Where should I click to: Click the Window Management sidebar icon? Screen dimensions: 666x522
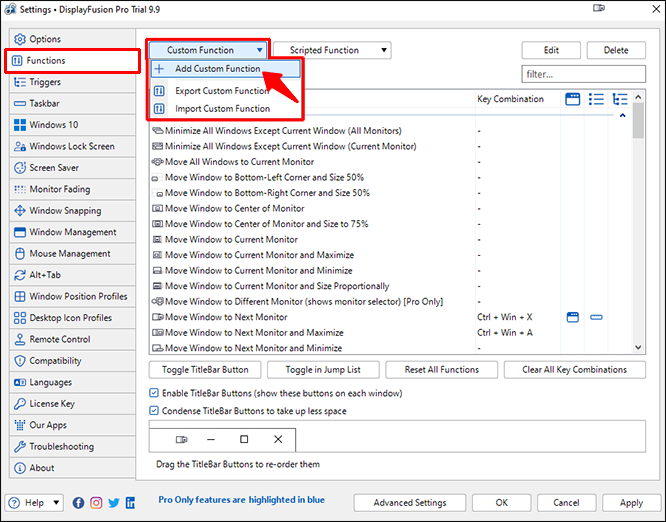point(20,232)
